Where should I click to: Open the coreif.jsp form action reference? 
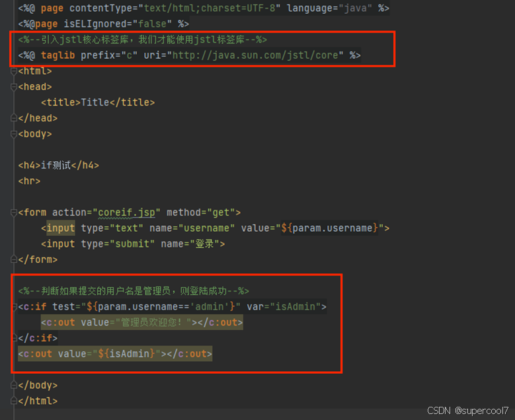(126, 213)
